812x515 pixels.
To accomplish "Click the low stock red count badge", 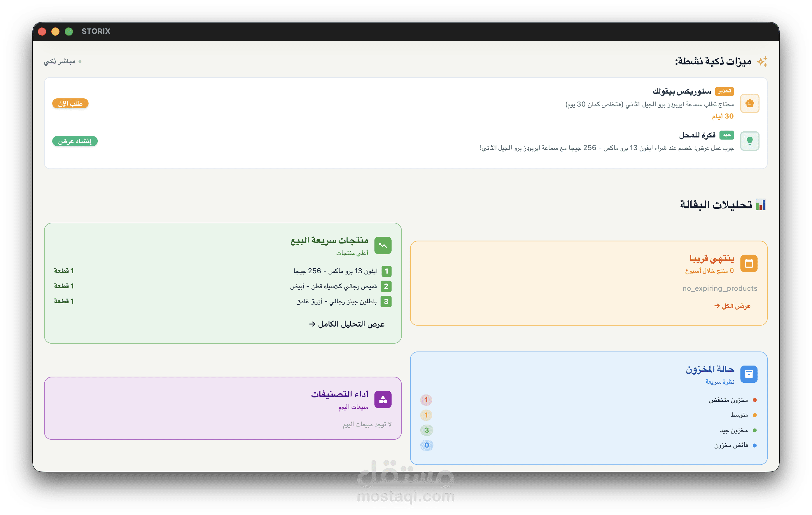I will point(426,400).
